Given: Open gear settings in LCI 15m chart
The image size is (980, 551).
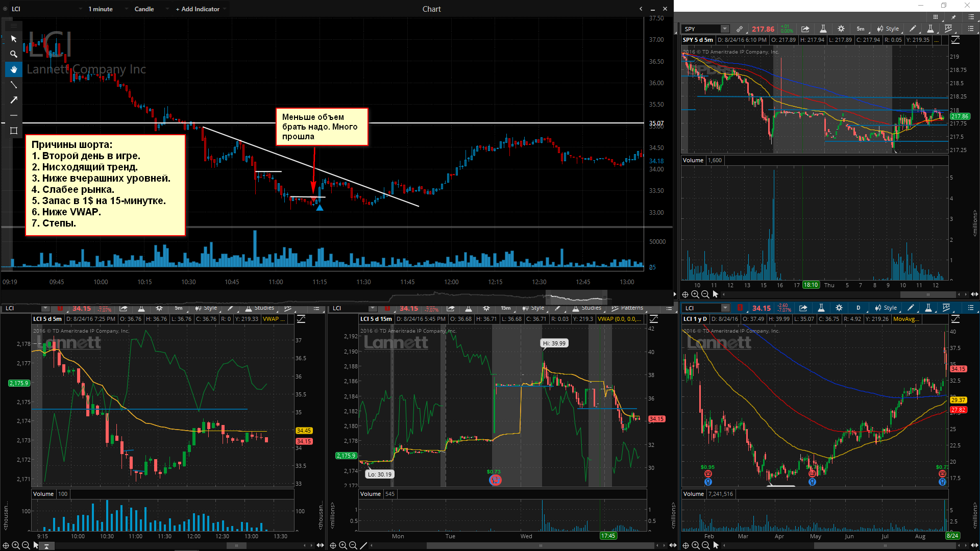Looking at the screenshot, I should 486,308.
